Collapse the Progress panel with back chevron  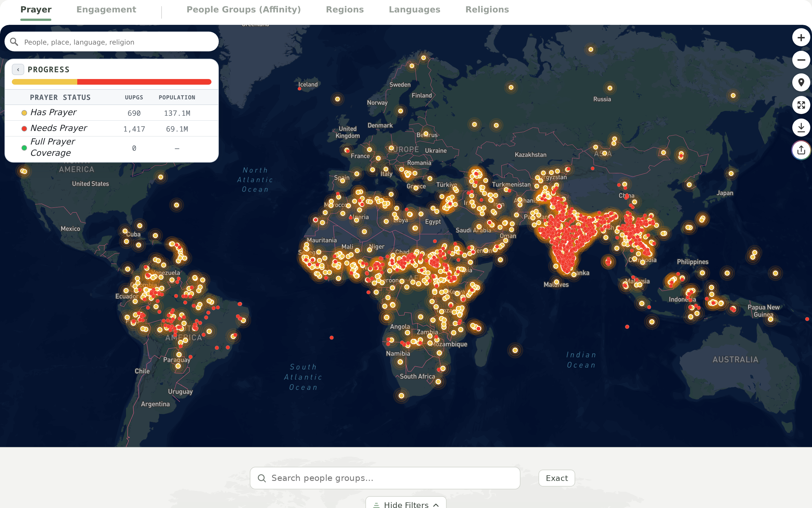(x=18, y=69)
